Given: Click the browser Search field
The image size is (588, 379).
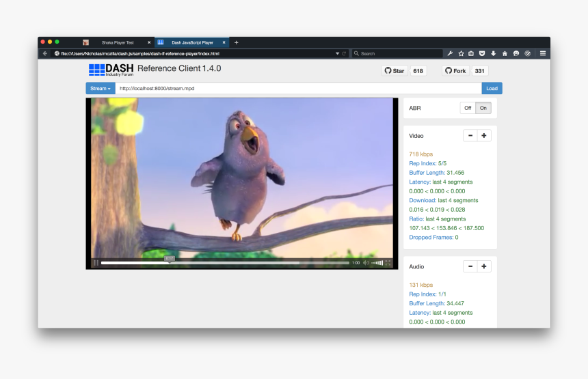Looking at the screenshot, I should pos(397,53).
